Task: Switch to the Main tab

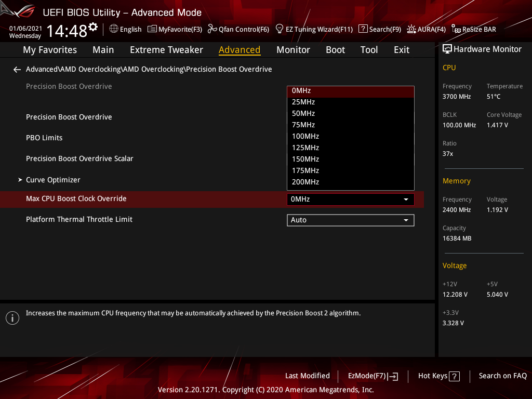Action: 103,50
